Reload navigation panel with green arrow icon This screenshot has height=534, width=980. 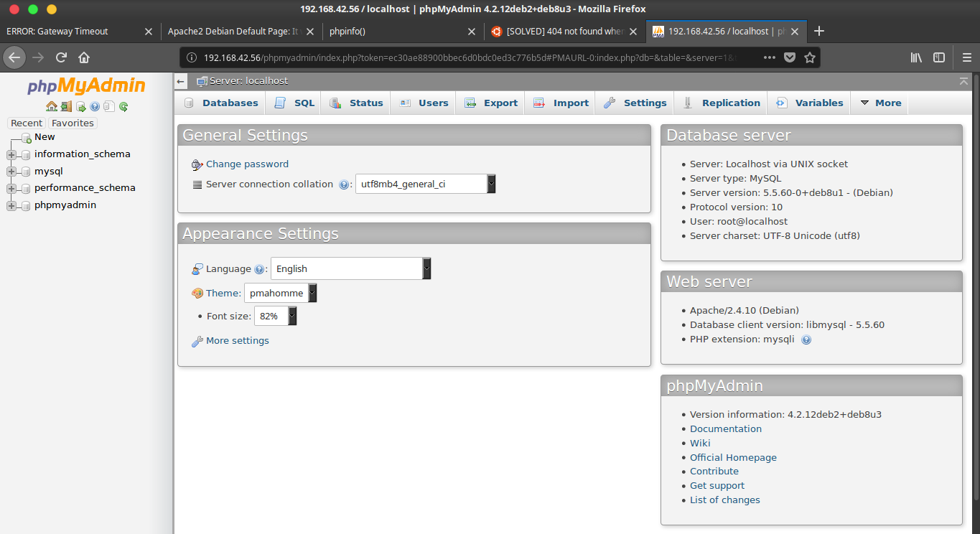pyautogui.click(x=123, y=107)
